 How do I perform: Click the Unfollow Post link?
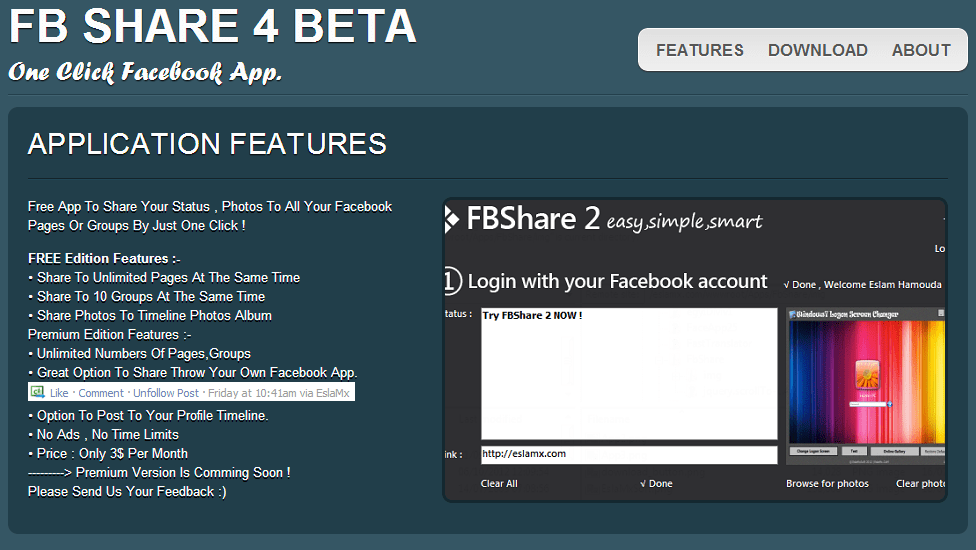point(166,393)
